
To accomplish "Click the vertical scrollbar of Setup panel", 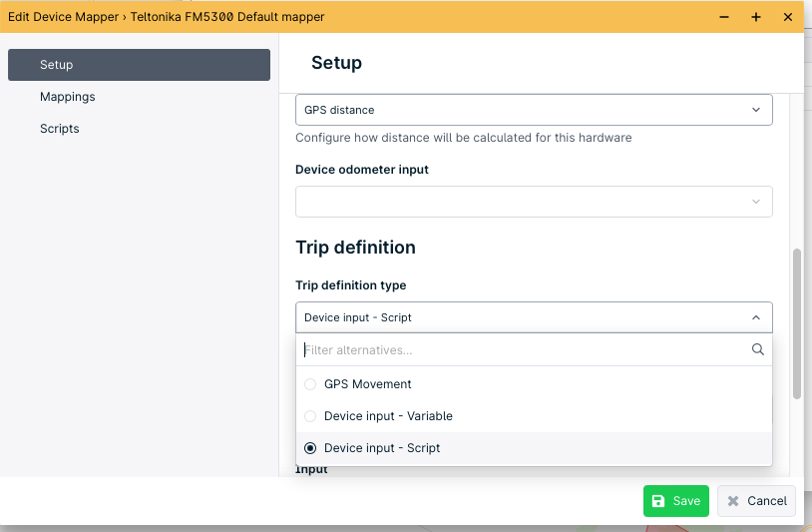I will click(x=797, y=323).
